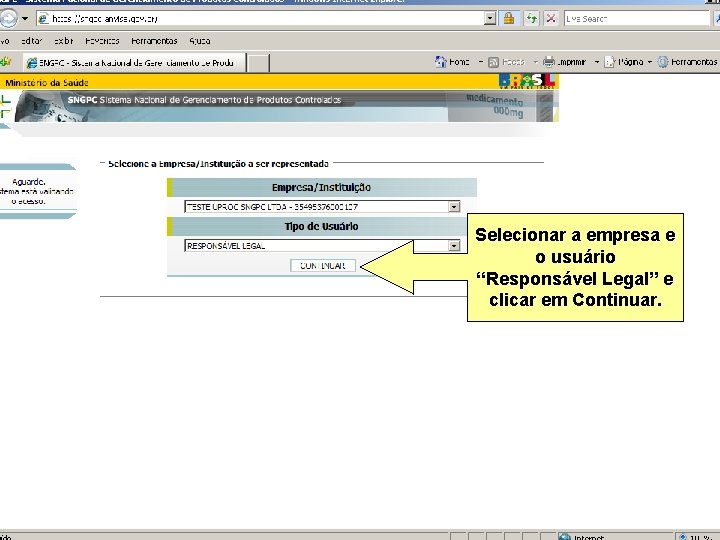Image resolution: width=720 pixels, height=540 pixels.
Task: Click the Feeds RSS icon
Action: 493,62
